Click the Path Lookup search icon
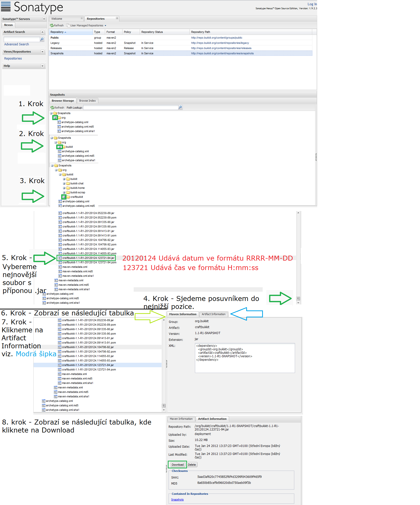The height and width of the screenshot is (505, 420). pos(180,107)
